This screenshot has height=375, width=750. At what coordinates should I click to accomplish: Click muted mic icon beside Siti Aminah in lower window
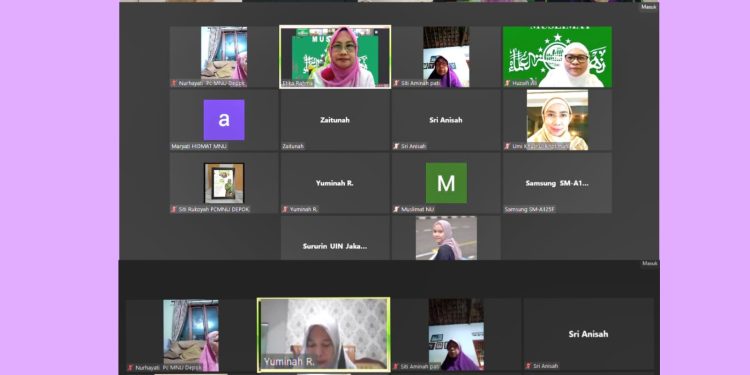[396, 366]
